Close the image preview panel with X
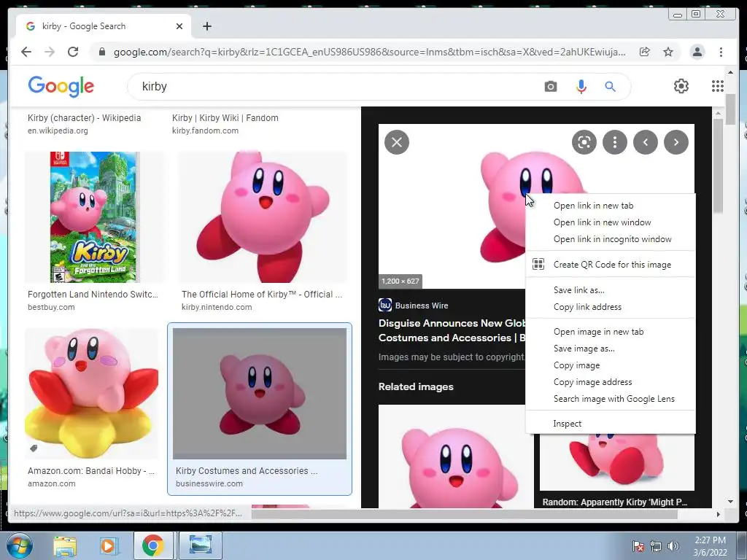Screen dimensions: 747x560 pos(397,142)
